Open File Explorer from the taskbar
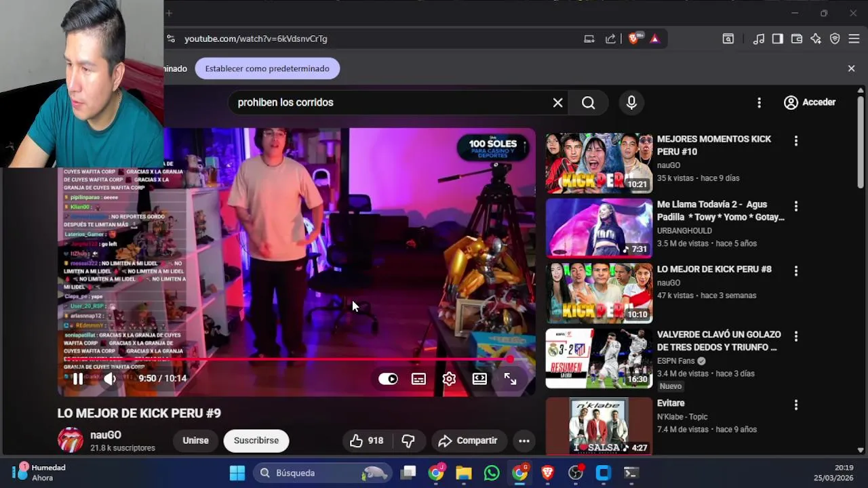This screenshot has height=488, width=868. (464, 473)
